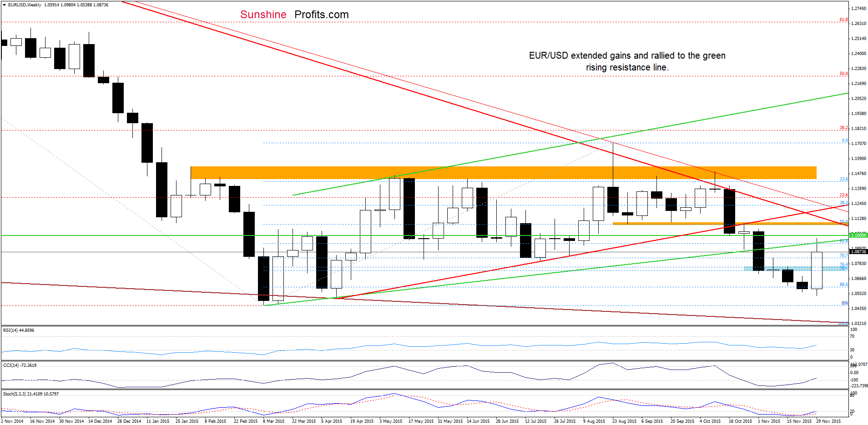Click the small light-blue support zone rectangle
This screenshot has width=868, height=425.
point(796,269)
